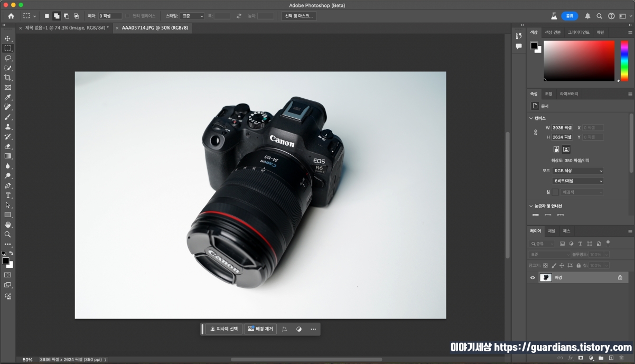The image size is (635, 364).
Task: Open the beta flask icon
Action: pos(554,16)
